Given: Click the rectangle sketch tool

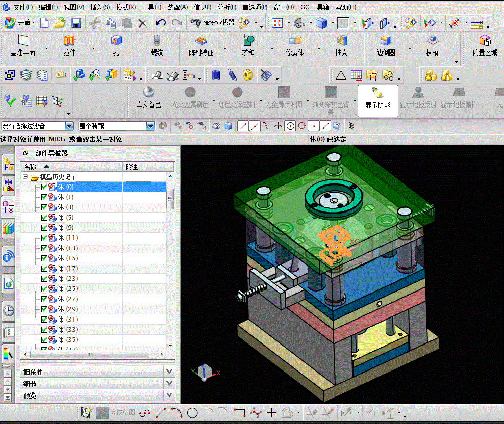Looking at the screenshot, I should tap(239, 413).
